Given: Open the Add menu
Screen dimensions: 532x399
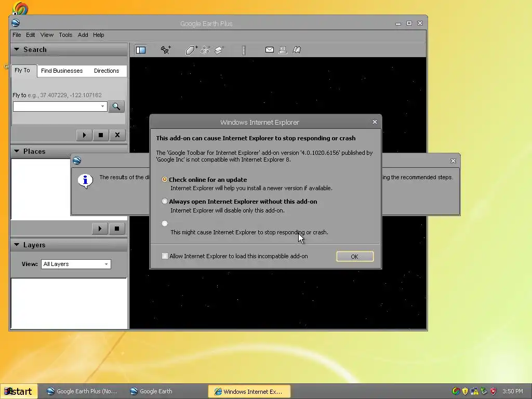Looking at the screenshot, I should pos(83,35).
